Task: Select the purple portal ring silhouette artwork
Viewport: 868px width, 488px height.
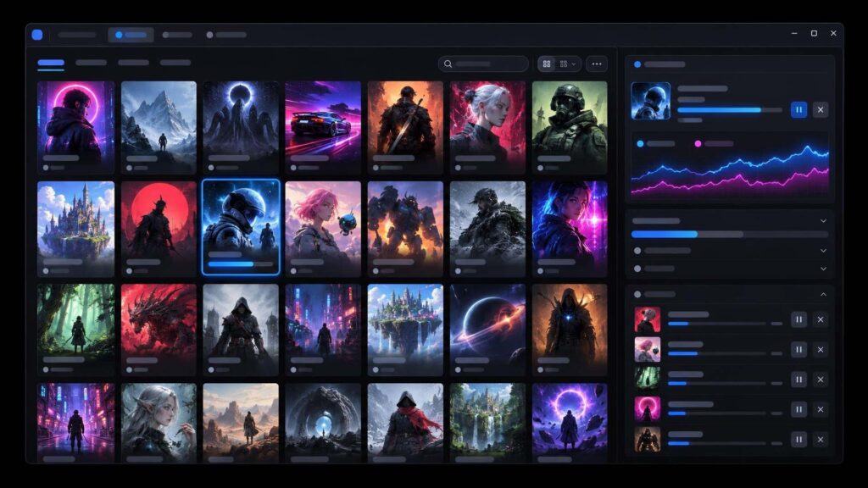Action: (x=570, y=423)
